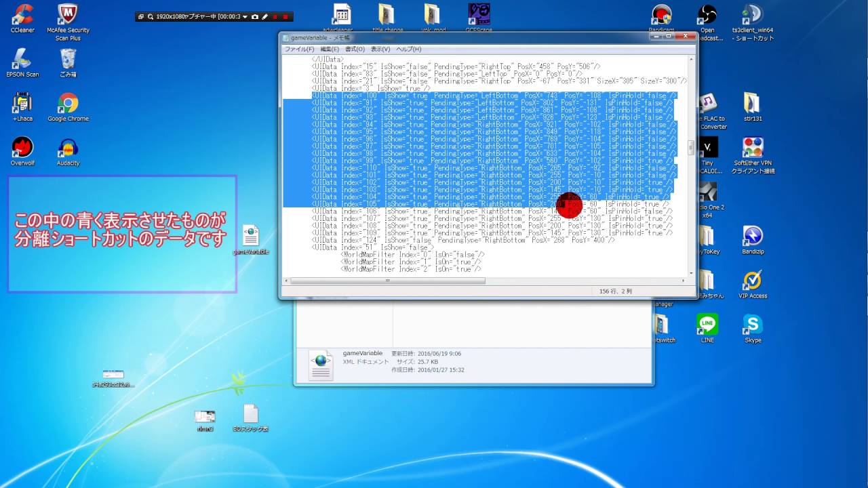
Task: Launch Skype desktop shortcut
Action: [x=753, y=328]
